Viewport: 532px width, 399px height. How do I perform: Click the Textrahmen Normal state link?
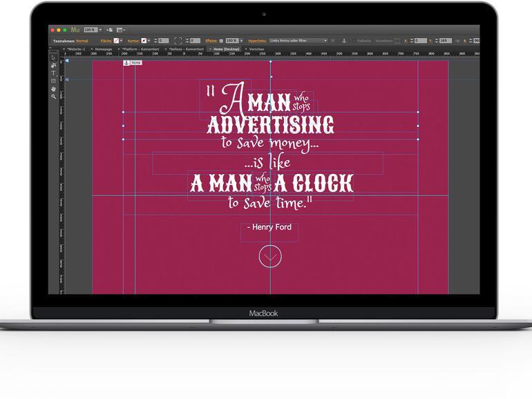click(82, 41)
